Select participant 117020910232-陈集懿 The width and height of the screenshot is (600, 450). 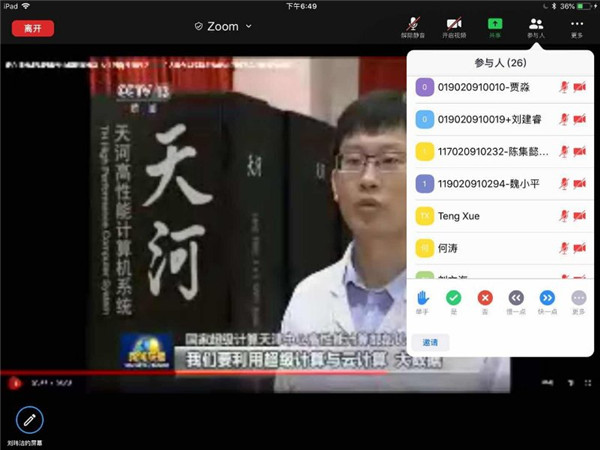pyautogui.click(x=501, y=152)
